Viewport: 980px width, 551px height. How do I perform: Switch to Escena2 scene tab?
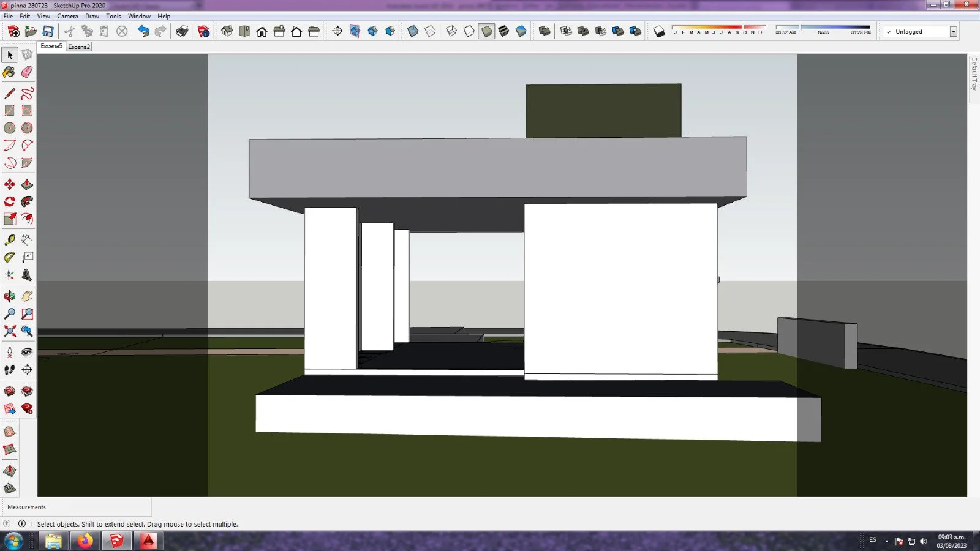click(x=79, y=47)
